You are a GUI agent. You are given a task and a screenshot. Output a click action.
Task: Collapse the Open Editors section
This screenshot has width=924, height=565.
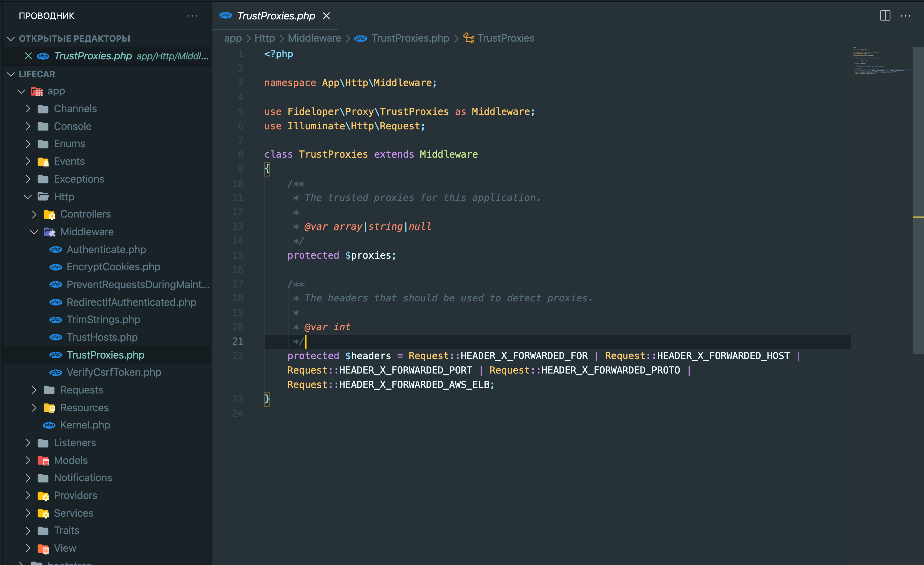[x=11, y=39]
